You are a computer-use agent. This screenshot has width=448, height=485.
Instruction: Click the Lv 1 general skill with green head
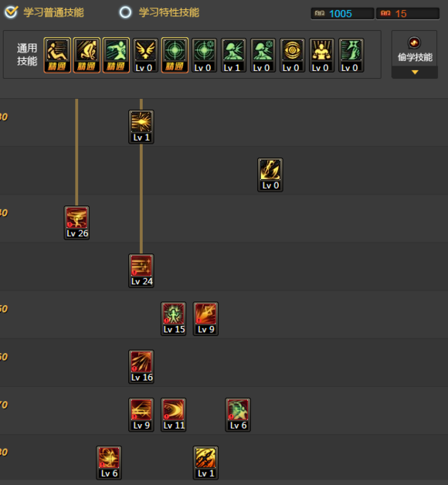(233, 55)
